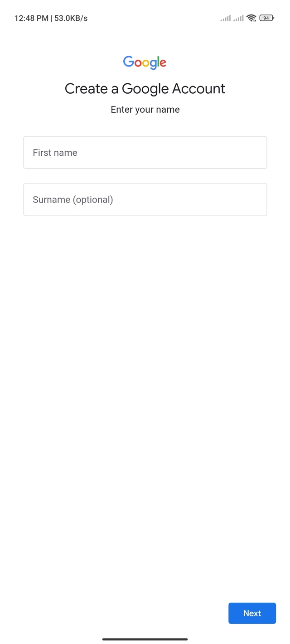Tap the first SIM signal strength icon
This screenshot has width=290, height=644.
click(225, 18)
